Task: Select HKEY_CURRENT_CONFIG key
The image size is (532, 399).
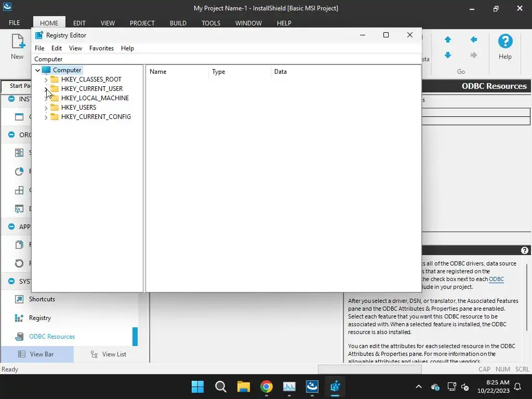Action: point(96,117)
